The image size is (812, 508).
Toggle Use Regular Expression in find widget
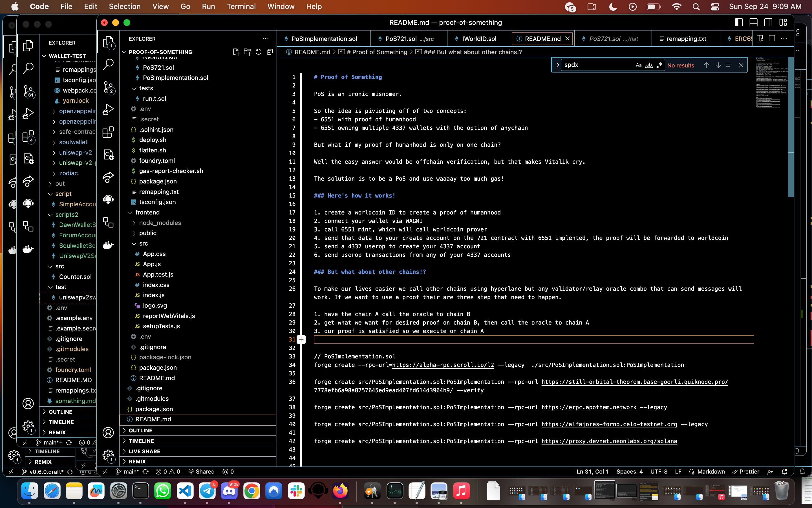(659, 65)
